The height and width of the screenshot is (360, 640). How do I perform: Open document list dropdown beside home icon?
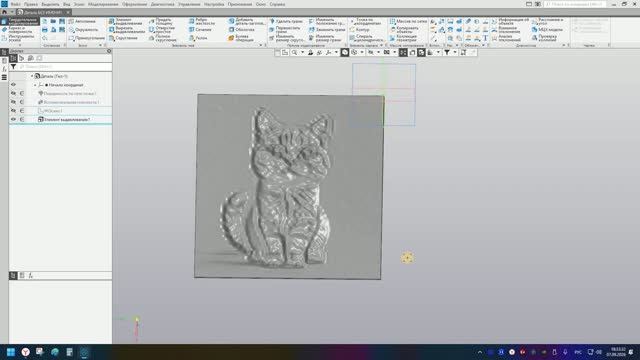click(x=12, y=12)
